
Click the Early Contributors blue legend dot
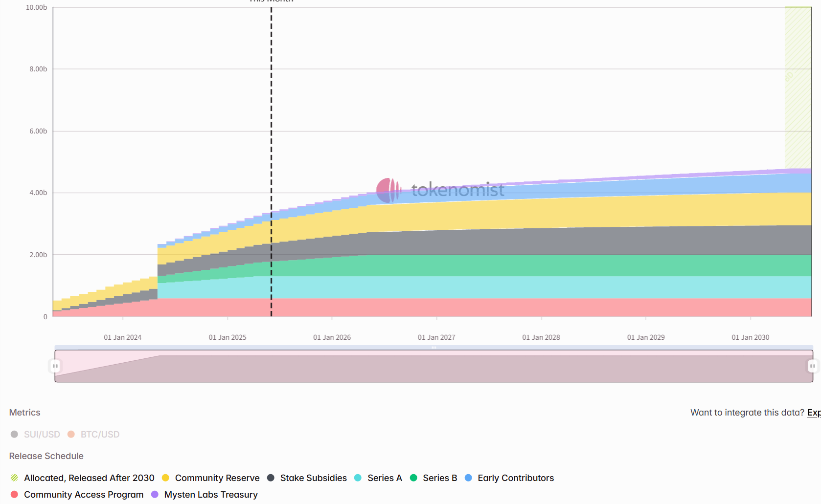[468, 478]
